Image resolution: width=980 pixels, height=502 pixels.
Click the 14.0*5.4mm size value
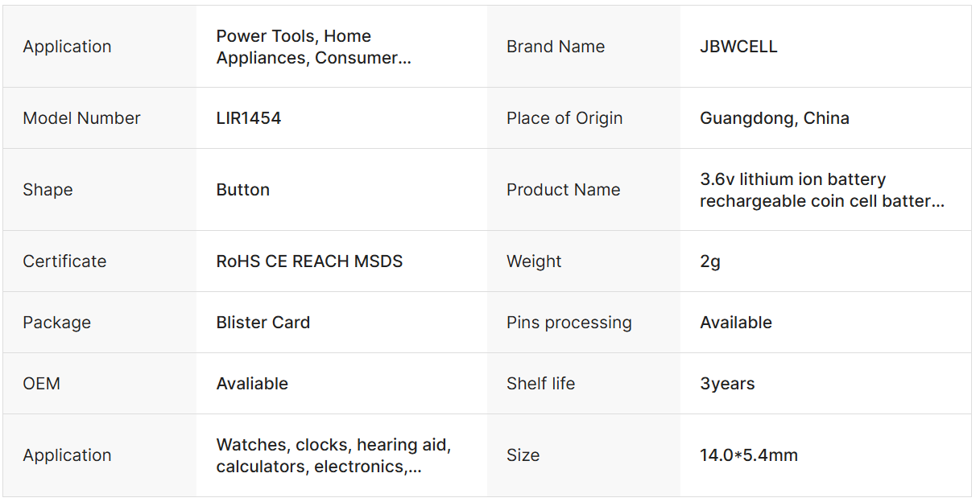tap(749, 455)
